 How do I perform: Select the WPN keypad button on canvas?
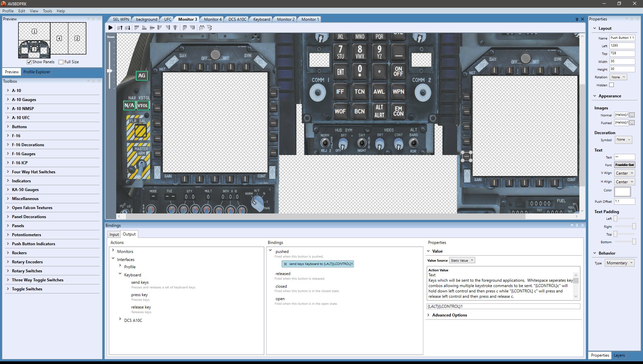click(x=398, y=92)
